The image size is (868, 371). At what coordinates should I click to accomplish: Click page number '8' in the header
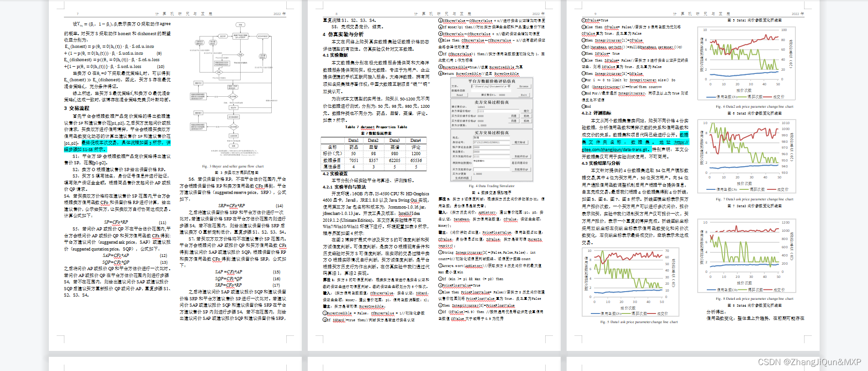[x=337, y=14]
